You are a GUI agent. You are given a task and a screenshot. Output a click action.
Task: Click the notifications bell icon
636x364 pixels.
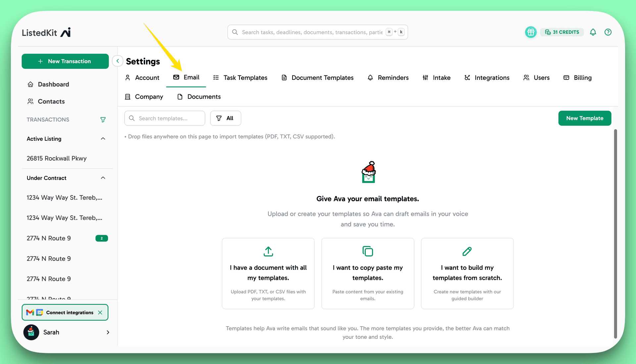pos(593,32)
